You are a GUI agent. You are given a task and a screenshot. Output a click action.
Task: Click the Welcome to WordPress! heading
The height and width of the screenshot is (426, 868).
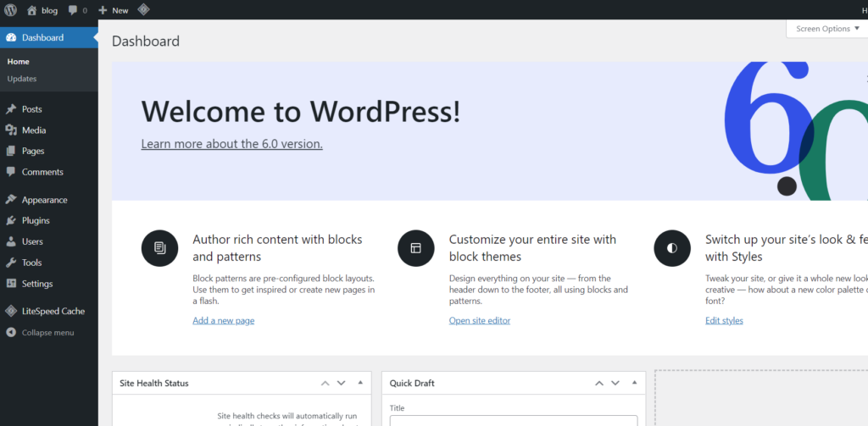[301, 111]
